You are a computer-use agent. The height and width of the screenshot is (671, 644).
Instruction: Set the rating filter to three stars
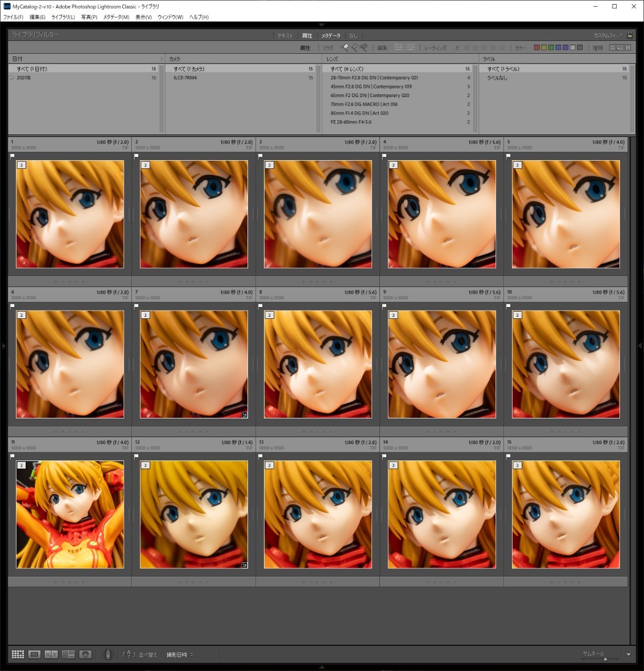[x=484, y=47]
